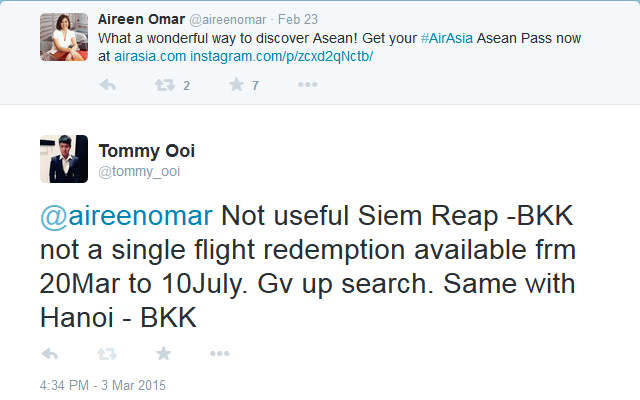The width and height of the screenshot is (640, 400).
Task: Click the @aireenomar mention in the reply text
Action: (126, 217)
